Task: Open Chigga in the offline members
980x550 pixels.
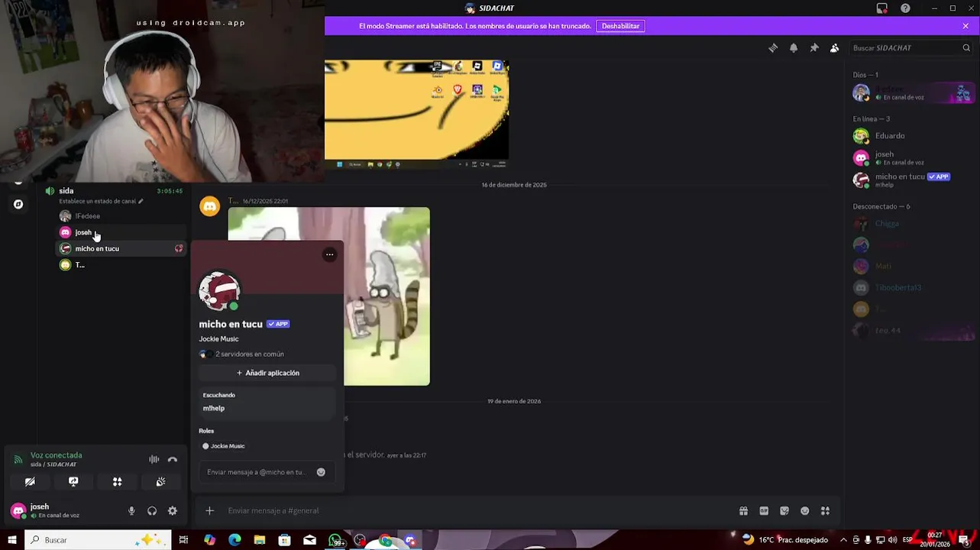Action: point(911,224)
